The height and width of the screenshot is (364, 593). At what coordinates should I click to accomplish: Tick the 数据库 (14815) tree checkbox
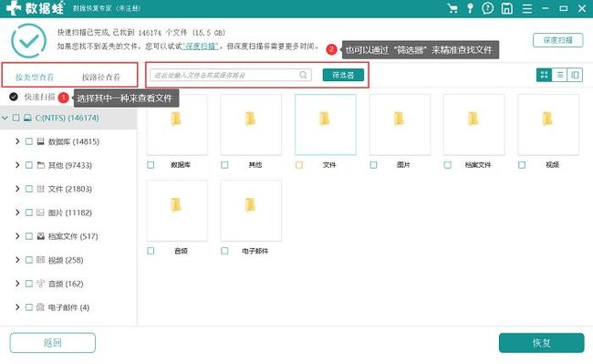tap(29, 141)
